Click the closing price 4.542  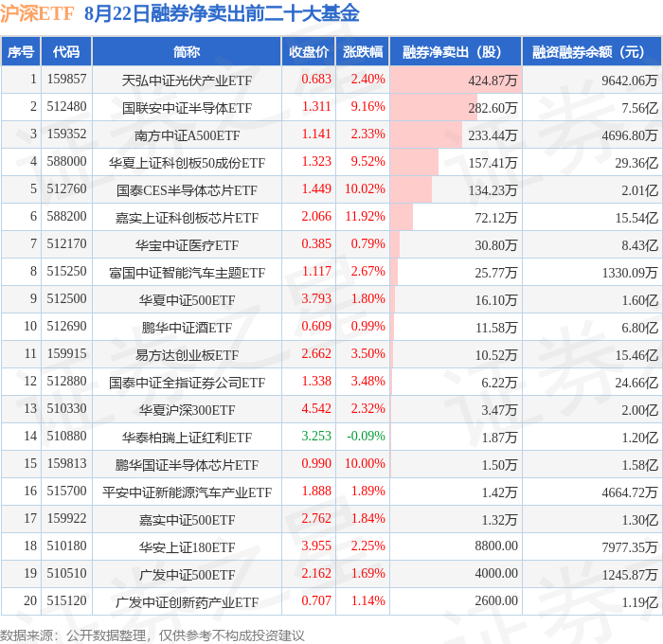[316, 409]
